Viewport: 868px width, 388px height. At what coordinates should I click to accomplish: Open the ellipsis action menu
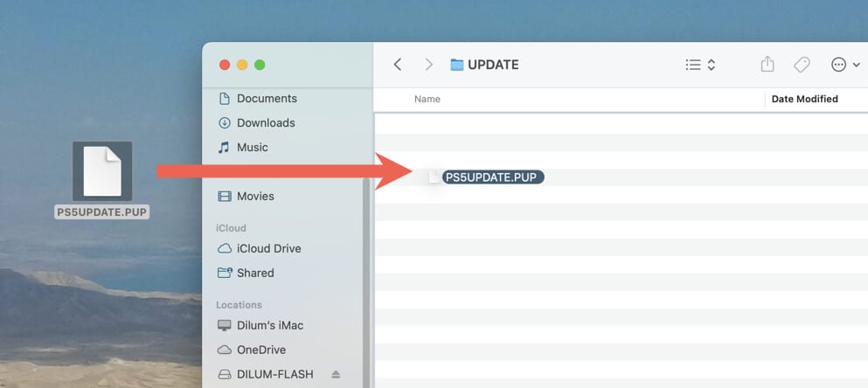click(844, 65)
